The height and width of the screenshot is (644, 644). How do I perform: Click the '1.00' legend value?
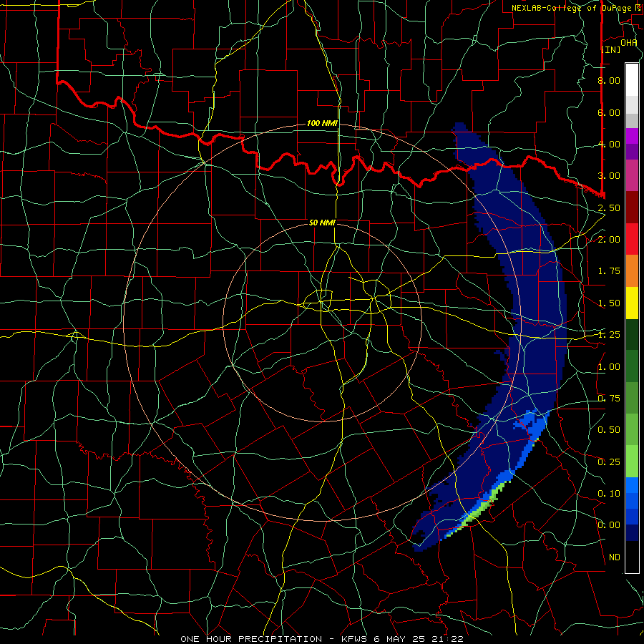(x=609, y=367)
